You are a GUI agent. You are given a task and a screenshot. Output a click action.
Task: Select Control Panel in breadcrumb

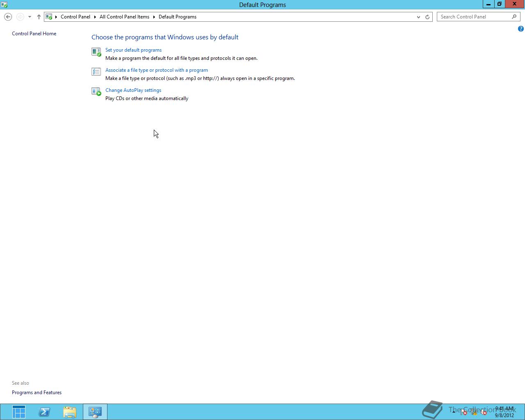(x=75, y=17)
